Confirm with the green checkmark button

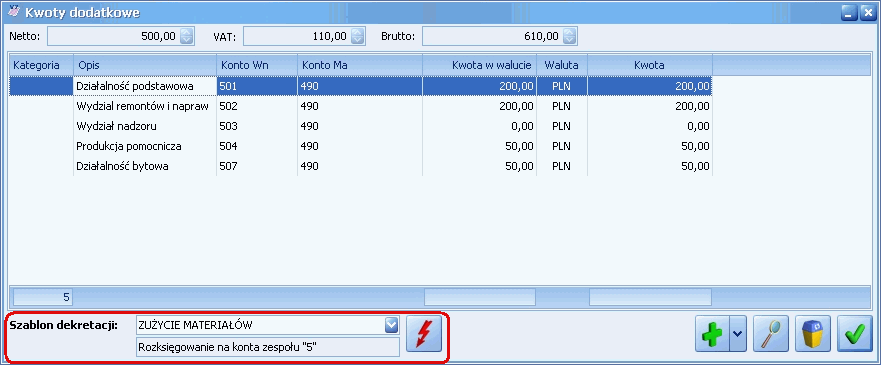click(x=855, y=334)
